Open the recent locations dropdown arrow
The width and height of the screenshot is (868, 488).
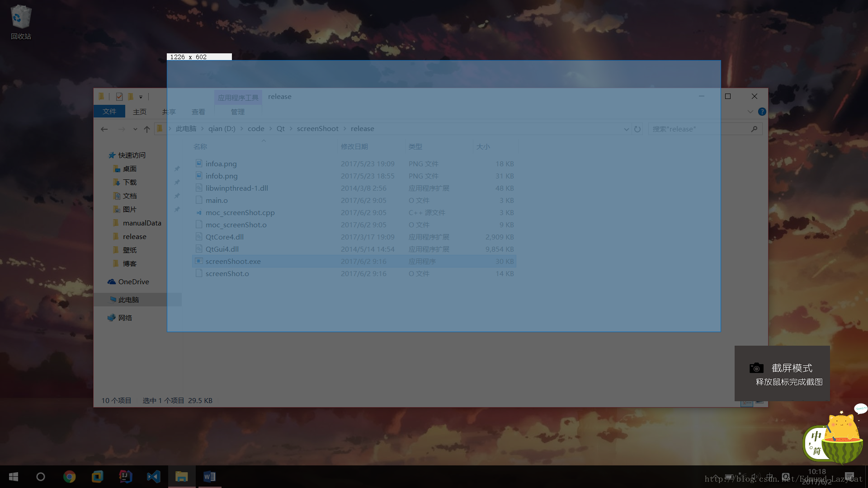pos(135,129)
